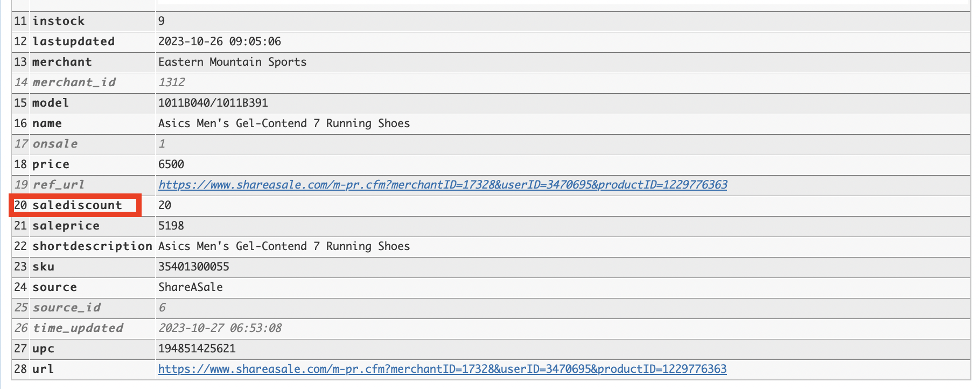Click Eastern Mountain Sports merchant value

click(232, 62)
